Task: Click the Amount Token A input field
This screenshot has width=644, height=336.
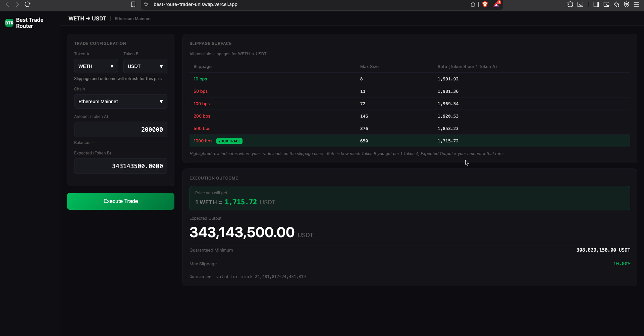Action: coord(120,129)
